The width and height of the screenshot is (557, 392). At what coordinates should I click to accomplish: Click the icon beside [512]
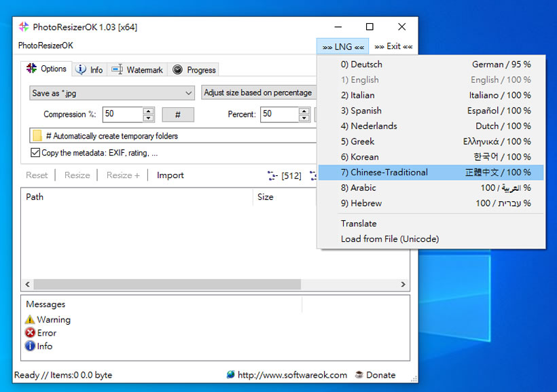coord(272,175)
